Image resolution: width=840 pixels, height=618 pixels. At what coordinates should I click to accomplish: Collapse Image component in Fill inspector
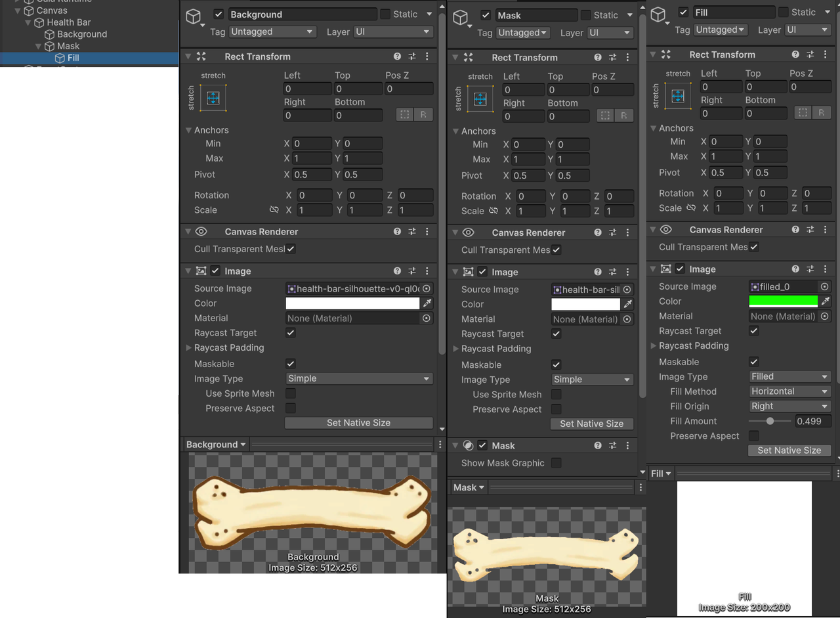[653, 269]
